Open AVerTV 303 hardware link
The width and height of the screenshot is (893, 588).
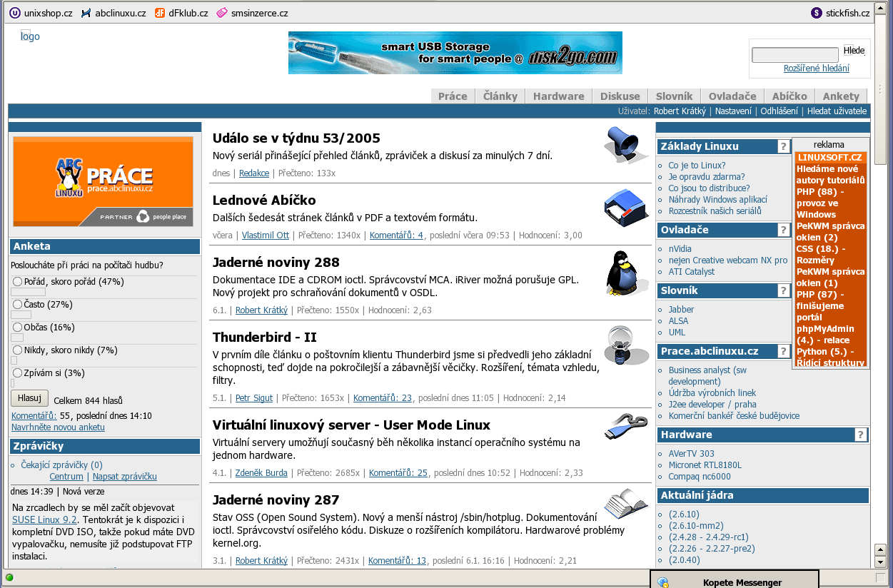691,454
